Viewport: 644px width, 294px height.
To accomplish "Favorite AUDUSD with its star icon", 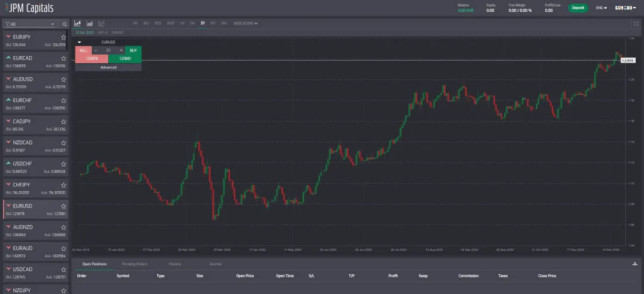I will (x=64, y=79).
